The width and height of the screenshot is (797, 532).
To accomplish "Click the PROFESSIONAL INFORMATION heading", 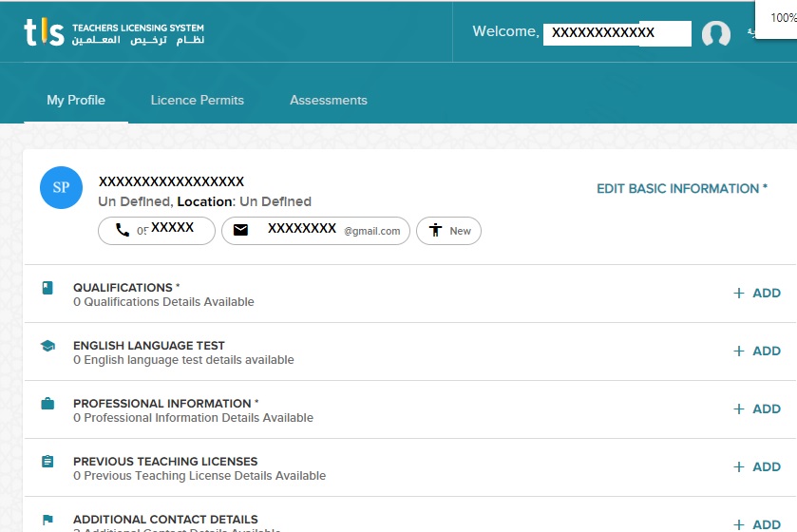I will (x=165, y=404).
